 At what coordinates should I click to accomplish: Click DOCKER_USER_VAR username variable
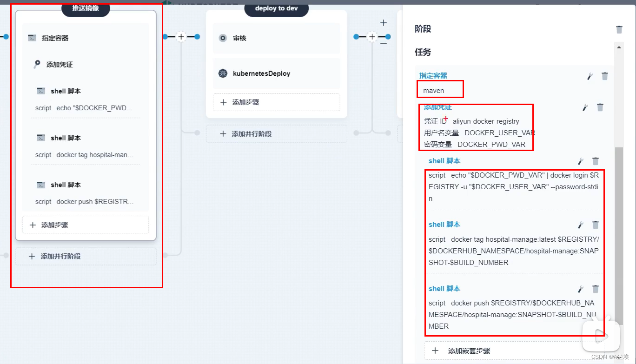click(500, 133)
